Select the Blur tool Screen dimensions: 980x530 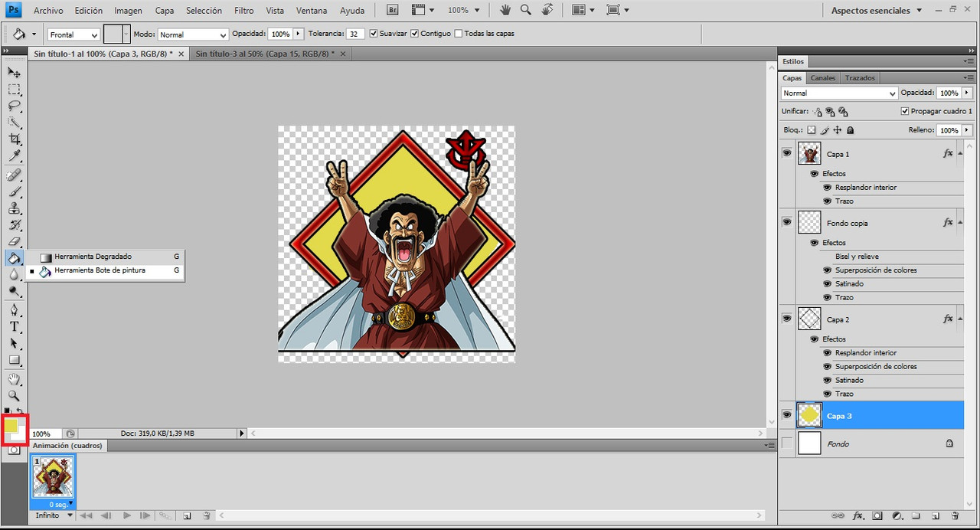[14, 275]
